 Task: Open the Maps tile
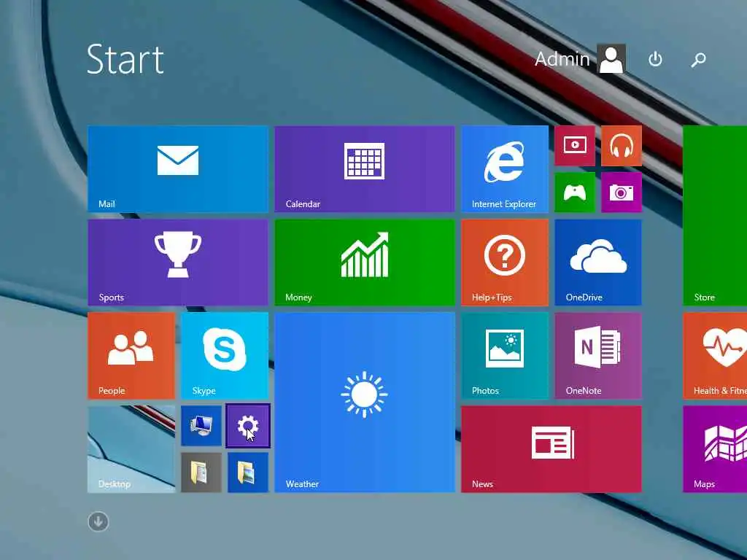(715, 449)
